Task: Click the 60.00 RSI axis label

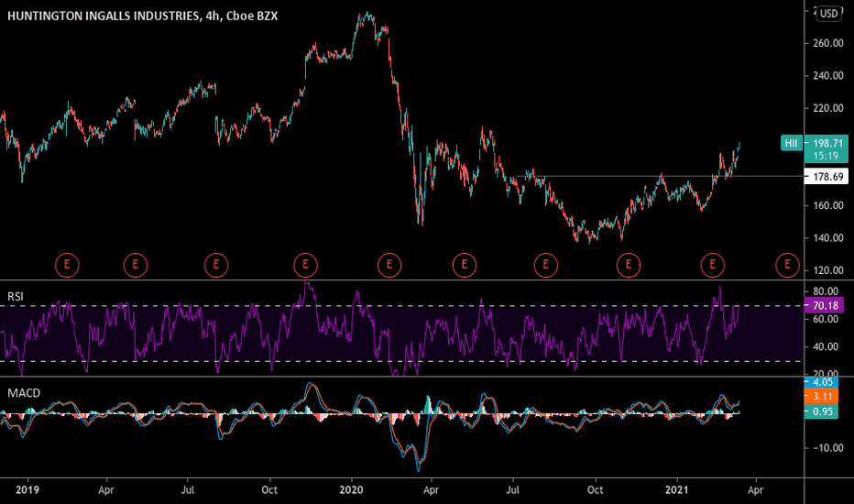Action: click(x=826, y=319)
